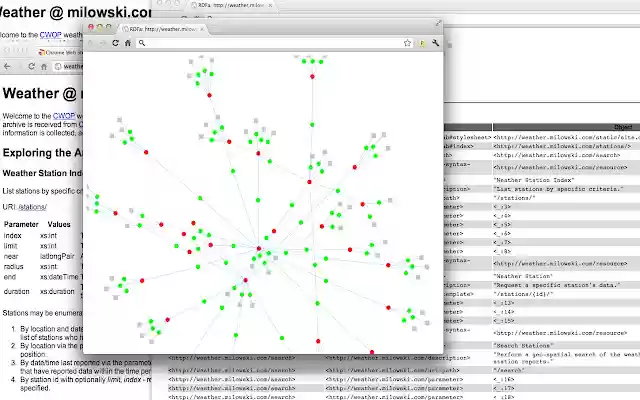Go back using arrow in left weather window
Screen dimensions: 640x400
[7, 66]
